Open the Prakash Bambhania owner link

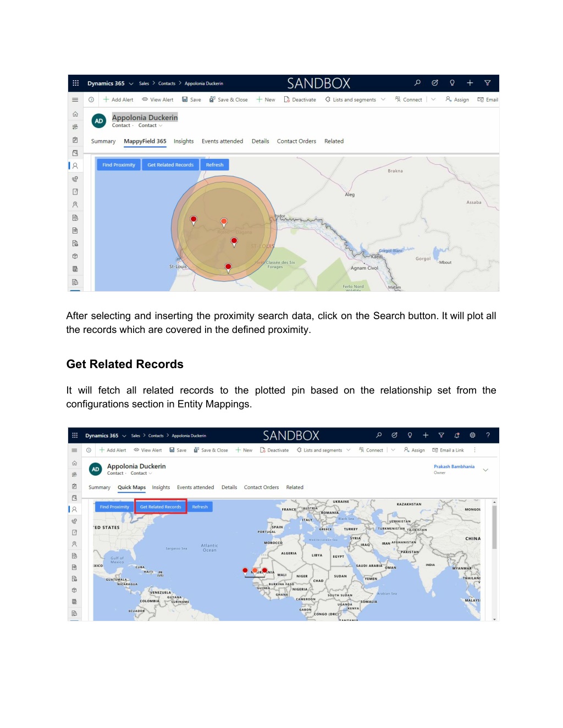454,466
